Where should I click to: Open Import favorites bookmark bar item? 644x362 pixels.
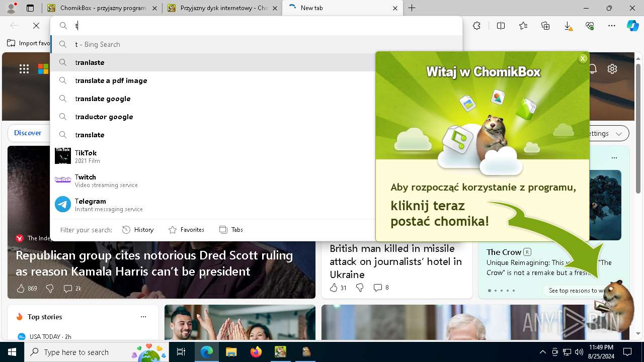pos(29,43)
